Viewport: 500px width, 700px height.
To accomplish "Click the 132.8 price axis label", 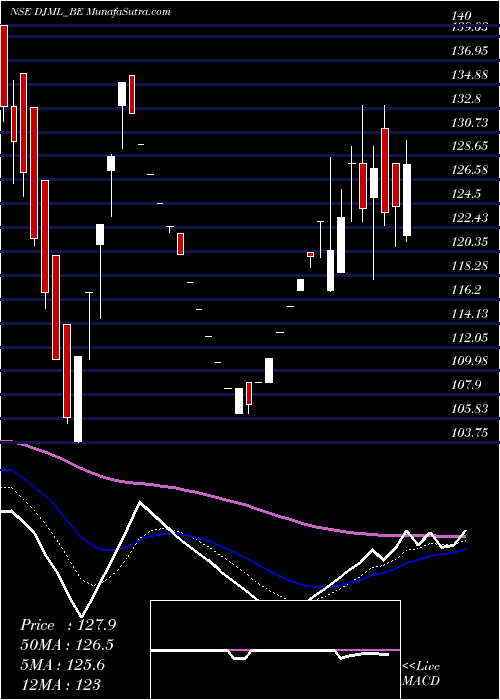I will tap(467, 99).
